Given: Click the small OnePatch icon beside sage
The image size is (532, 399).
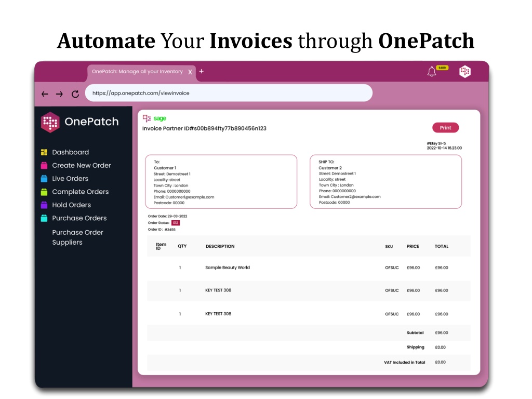Looking at the screenshot, I should [147, 118].
